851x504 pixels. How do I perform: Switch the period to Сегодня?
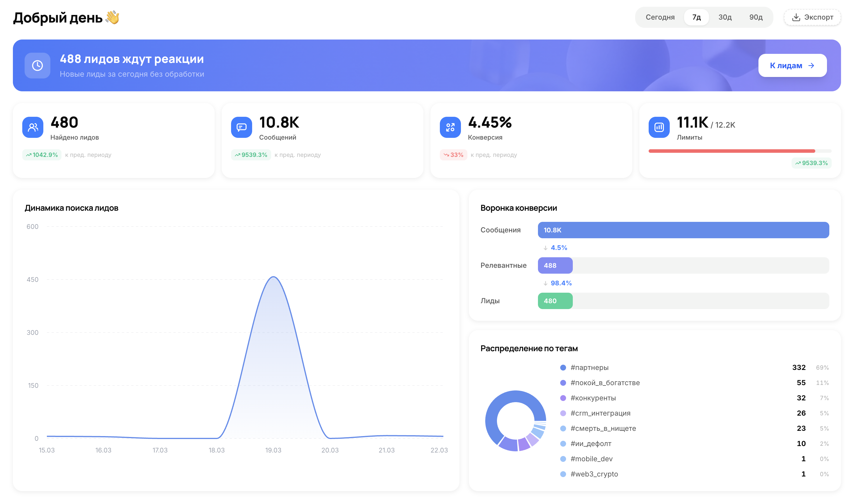660,17
